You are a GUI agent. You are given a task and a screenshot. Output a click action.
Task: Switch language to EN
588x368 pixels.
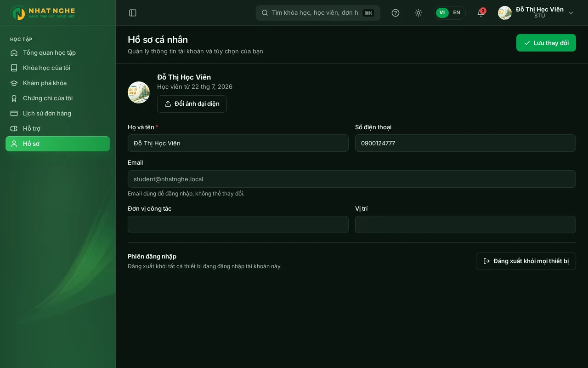[x=457, y=13]
